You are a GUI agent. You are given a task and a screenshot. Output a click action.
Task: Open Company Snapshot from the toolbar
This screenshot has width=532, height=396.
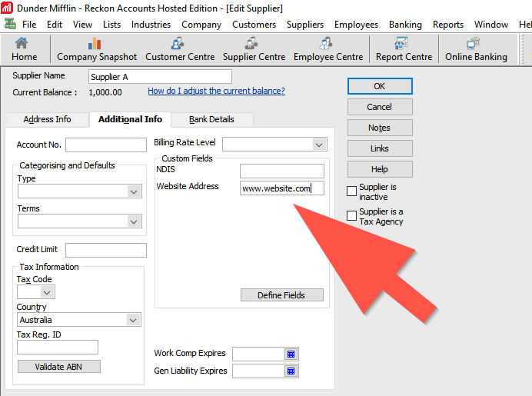click(x=97, y=49)
